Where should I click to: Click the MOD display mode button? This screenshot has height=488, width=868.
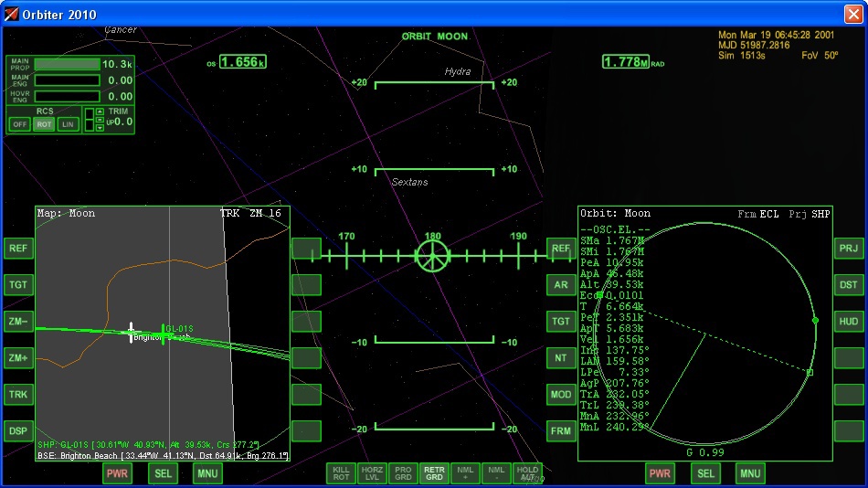click(x=561, y=395)
